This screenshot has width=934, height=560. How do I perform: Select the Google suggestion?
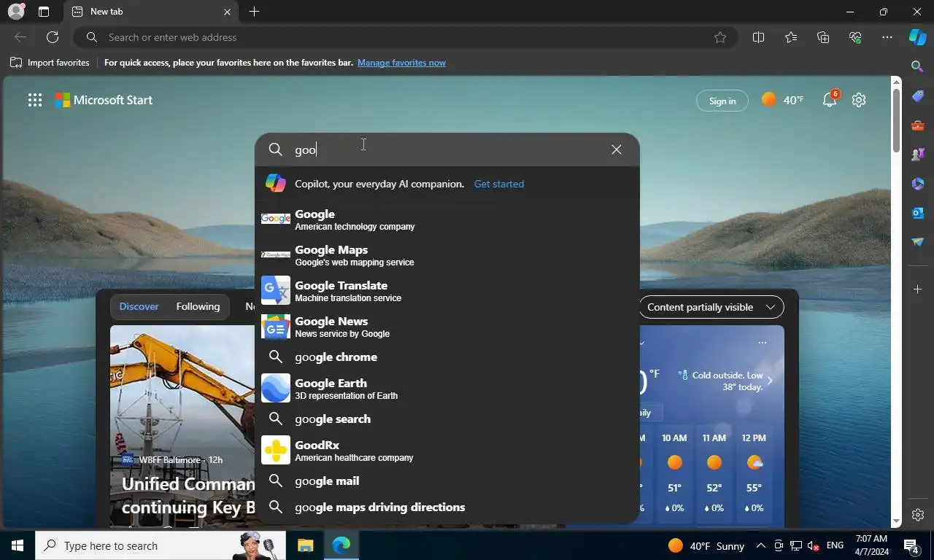tap(447, 219)
